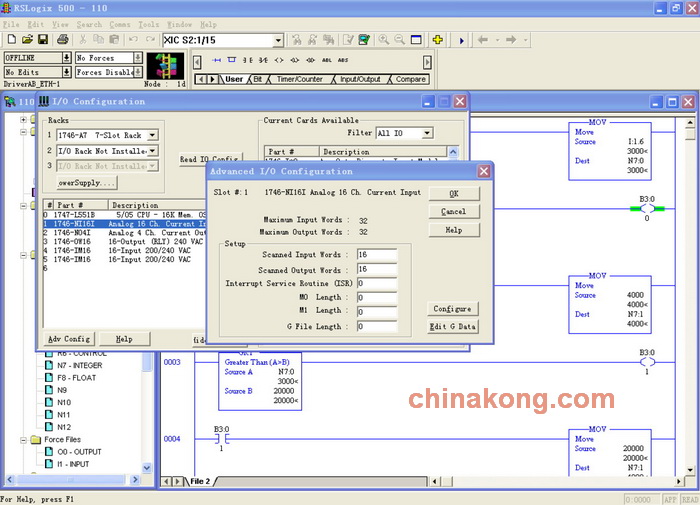Click the Undo toolbar icon
The image size is (700, 505).
[133, 40]
